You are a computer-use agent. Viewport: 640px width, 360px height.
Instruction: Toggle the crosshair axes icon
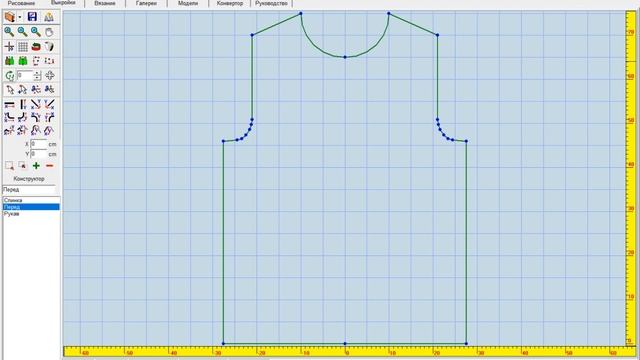click(9, 47)
